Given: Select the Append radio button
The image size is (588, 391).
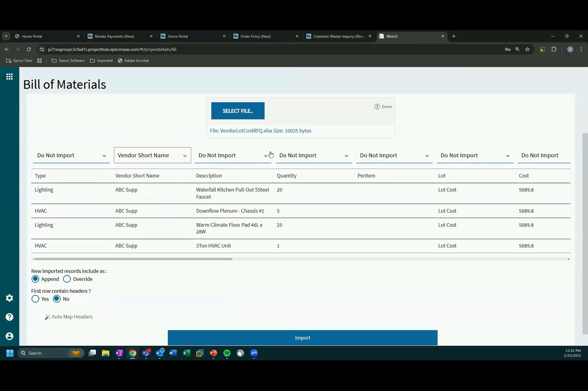Looking at the screenshot, I should pyautogui.click(x=36, y=279).
